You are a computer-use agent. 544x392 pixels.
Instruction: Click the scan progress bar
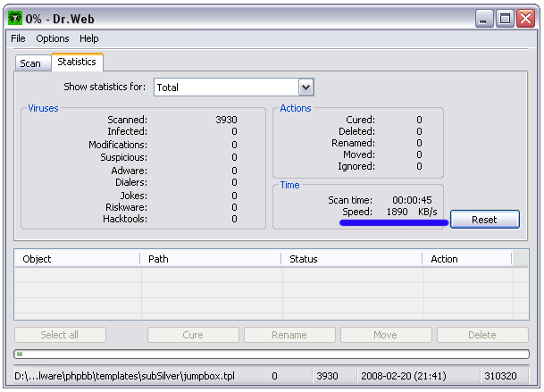(x=272, y=354)
